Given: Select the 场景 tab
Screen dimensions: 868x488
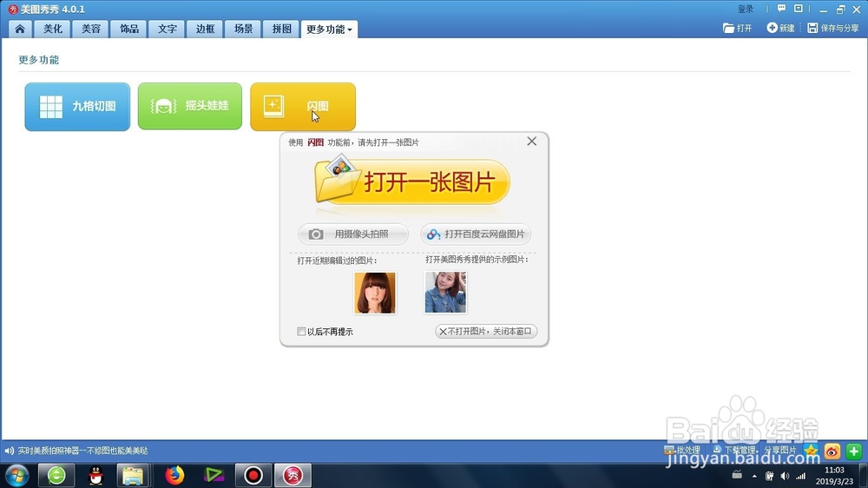Looking at the screenshot, I should [x=243, y=29].
